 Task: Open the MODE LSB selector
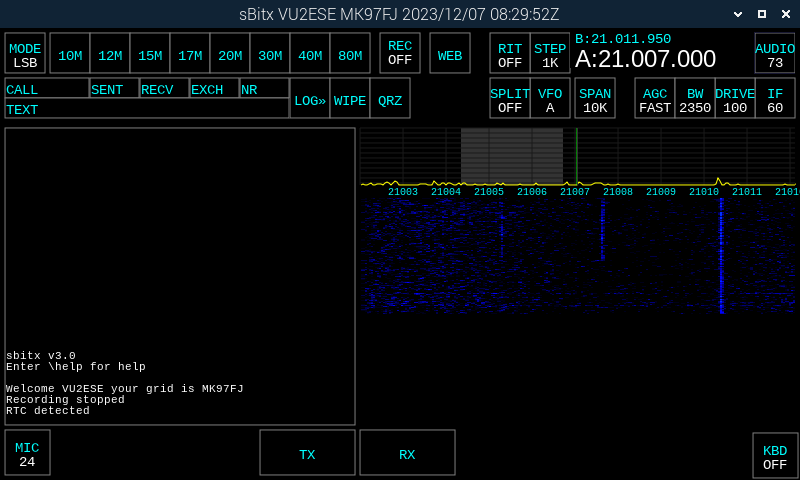tap(25, 54)
